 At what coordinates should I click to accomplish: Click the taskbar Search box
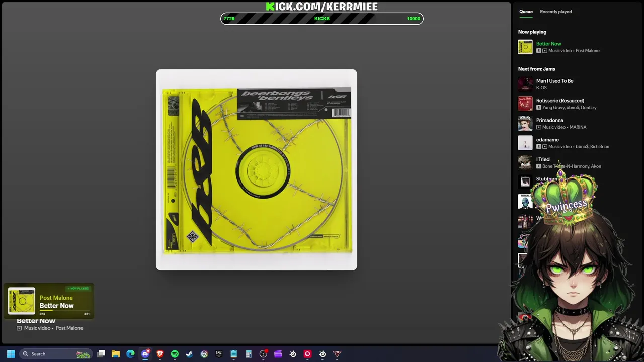[55, 354]
